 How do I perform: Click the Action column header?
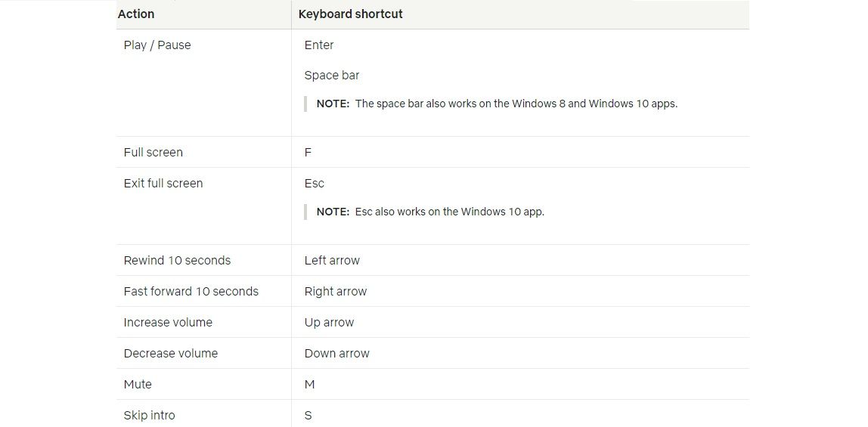(x=136, y=14)
